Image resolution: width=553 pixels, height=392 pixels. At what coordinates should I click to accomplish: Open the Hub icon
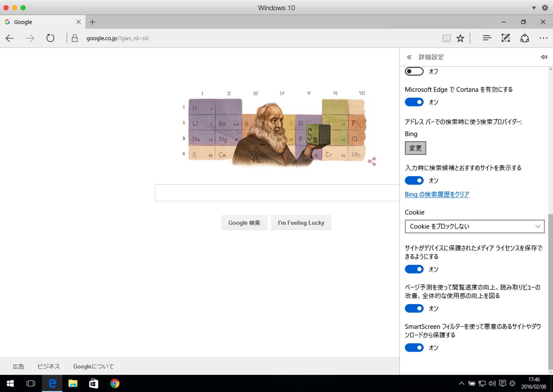pyautogui.click(x=487, y=38)
